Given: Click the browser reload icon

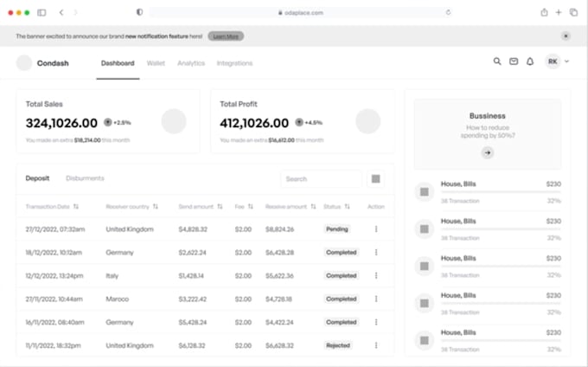Looking at the screenshot, I should pos(448,13).
